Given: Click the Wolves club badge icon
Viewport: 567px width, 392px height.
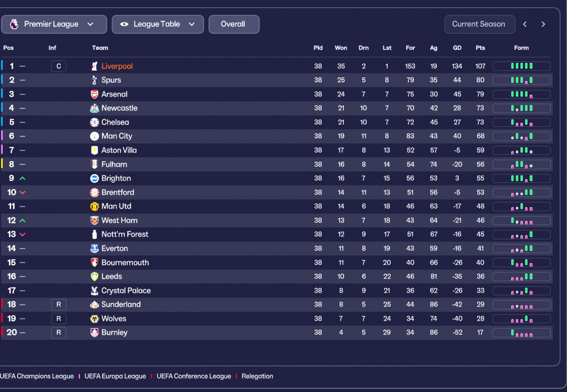Looking at the screenshot, I should tap(94, 319).
